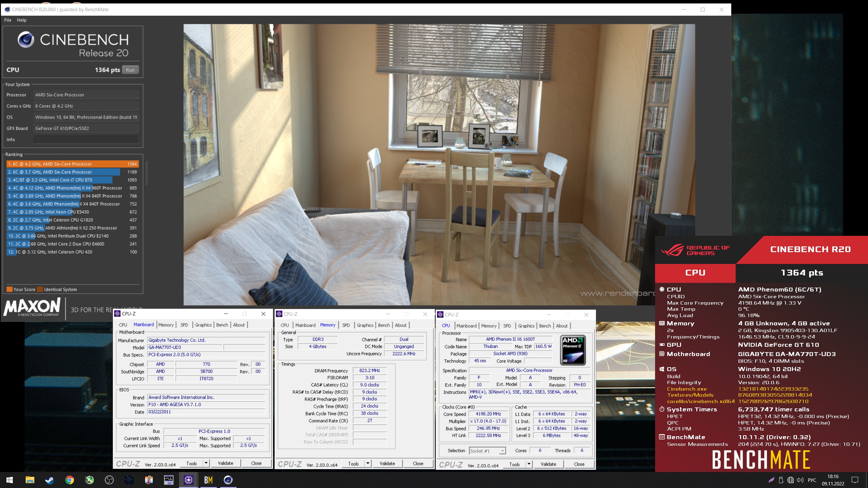Screen dimensions: 868x488
Task: Open the safely remove USB tray icon
Action: (x=781, y=480)
